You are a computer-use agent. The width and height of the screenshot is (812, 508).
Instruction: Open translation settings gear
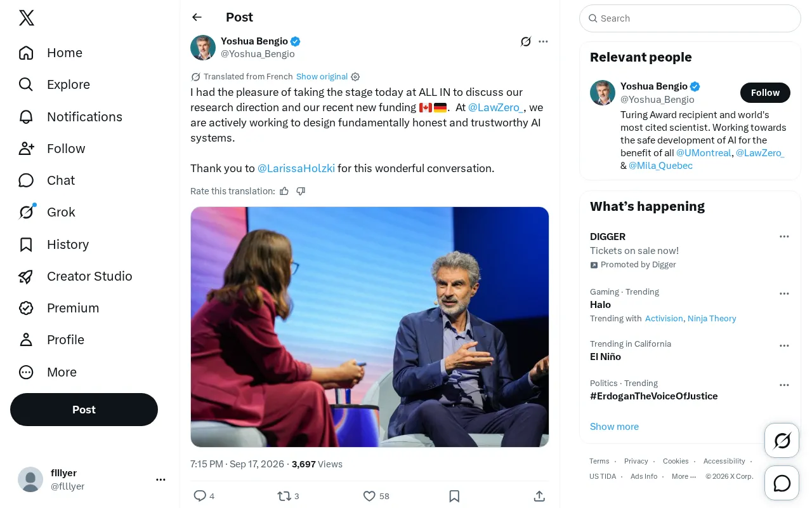tap(355, 77)
